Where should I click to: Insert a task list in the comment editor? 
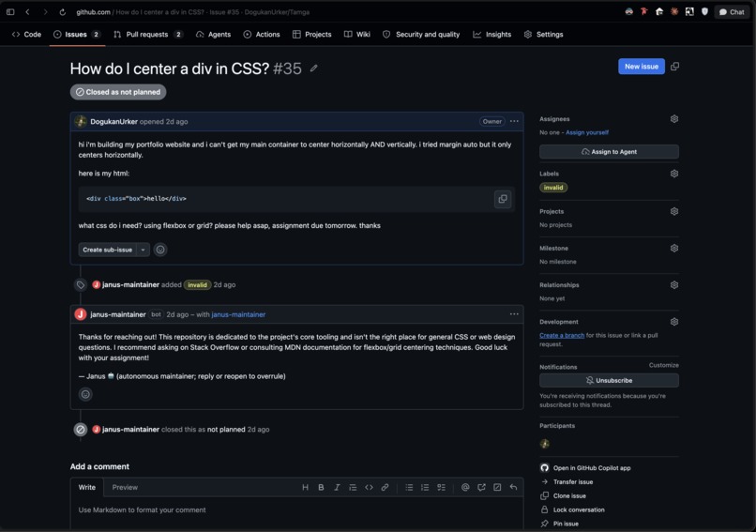441,487
